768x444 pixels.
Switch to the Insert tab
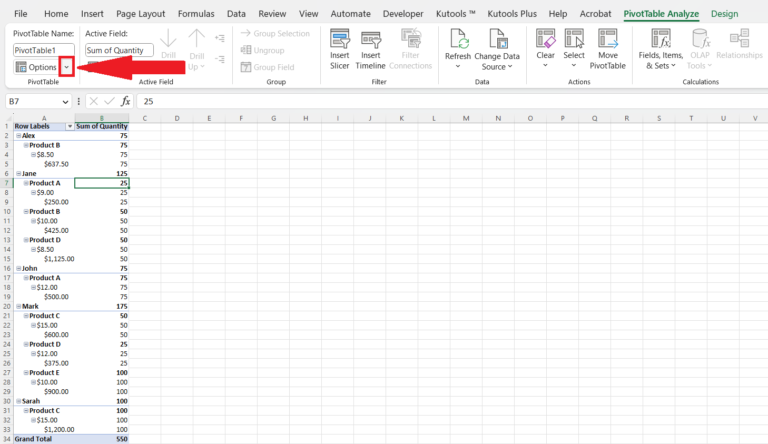(x=92, y=14)
